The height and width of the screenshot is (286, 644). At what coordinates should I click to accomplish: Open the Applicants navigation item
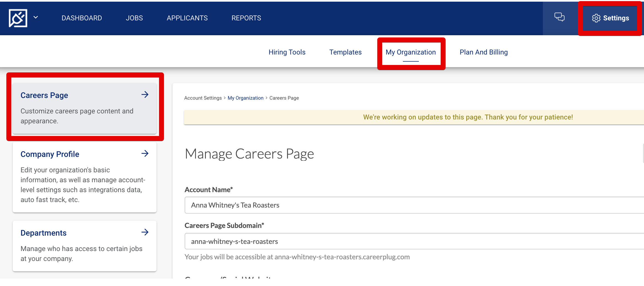tap(187, 18)
